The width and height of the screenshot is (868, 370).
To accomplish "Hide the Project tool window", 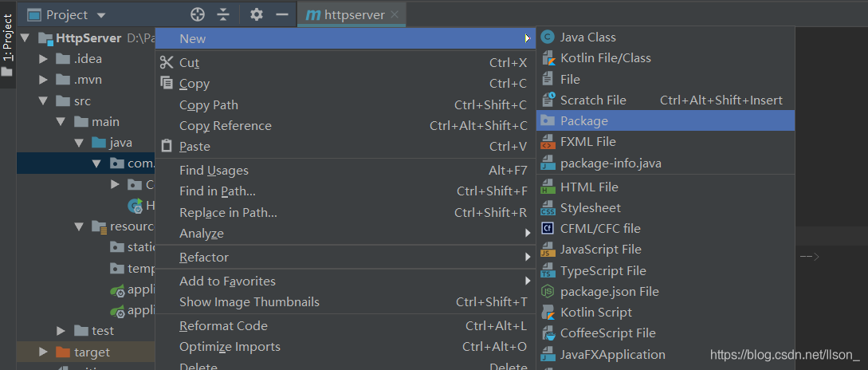I will click(x=281, y=14).
